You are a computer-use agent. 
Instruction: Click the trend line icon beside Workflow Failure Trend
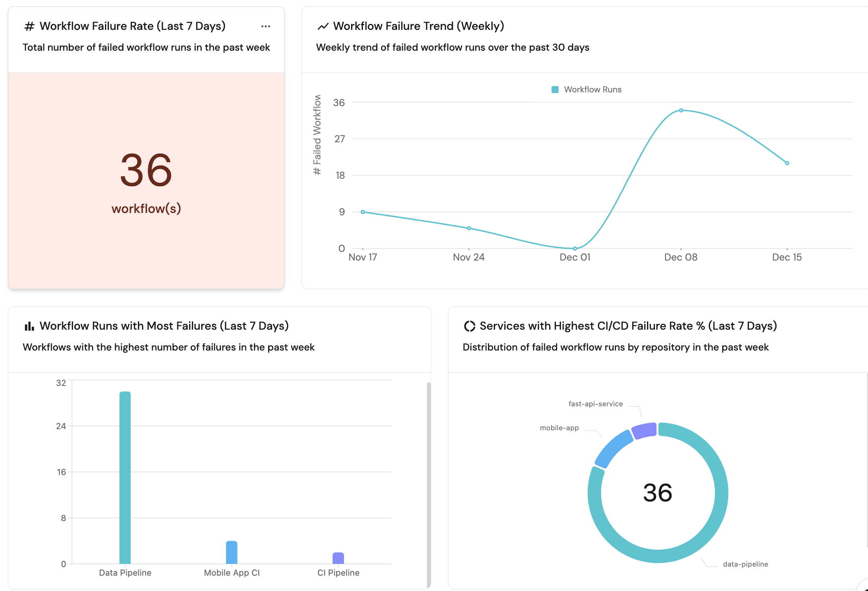pyautogui.click(x=323, y=26)
